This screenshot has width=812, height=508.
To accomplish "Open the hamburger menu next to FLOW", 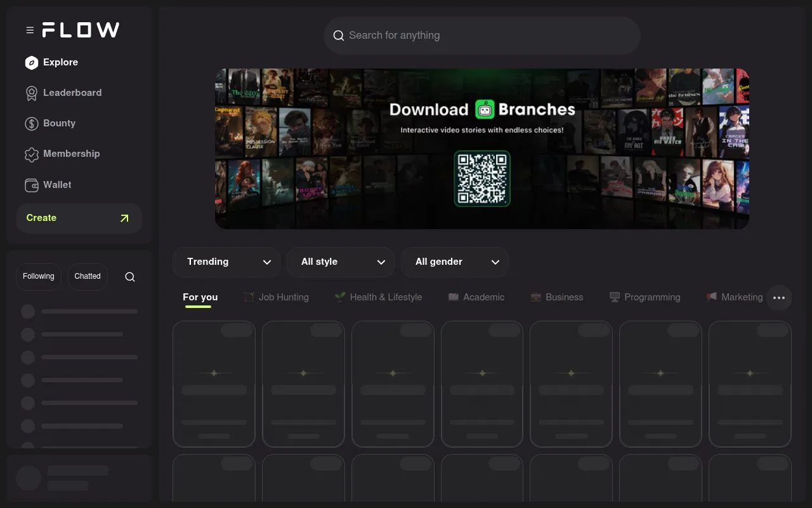I will click(30, 30).
